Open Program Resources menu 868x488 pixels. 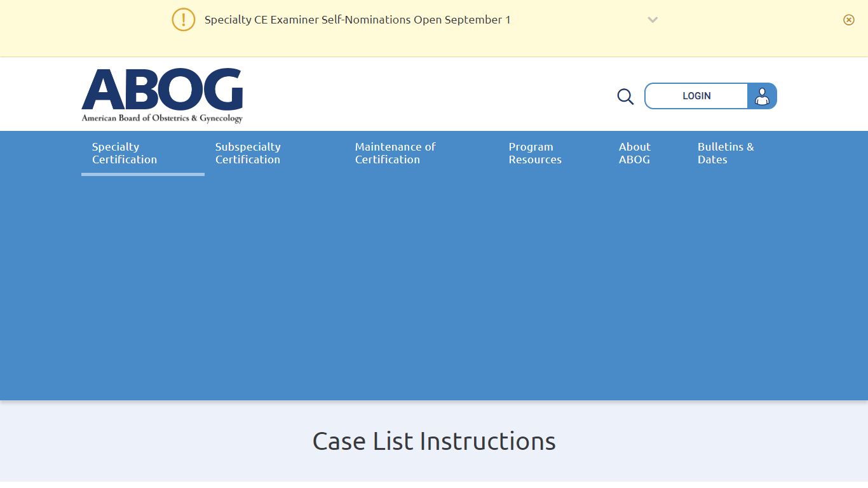[535, 153]
